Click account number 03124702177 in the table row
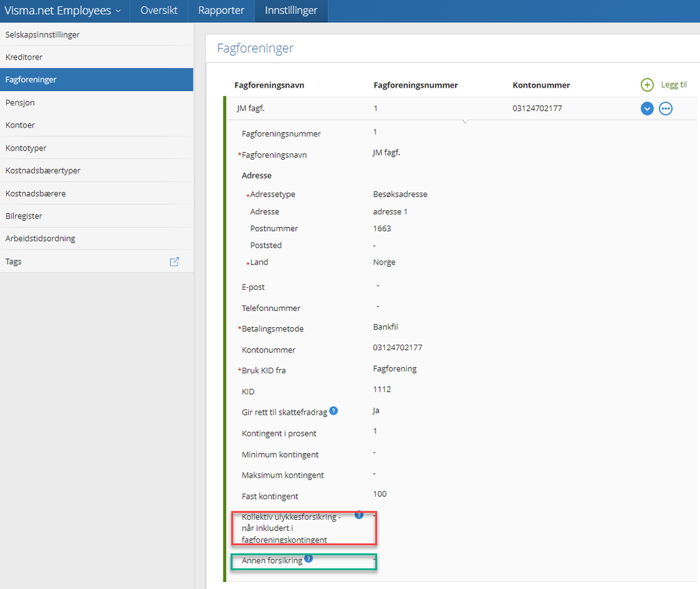Image resolution: width=700 pixels, height=589 pixels. click(x=537, y=109)
